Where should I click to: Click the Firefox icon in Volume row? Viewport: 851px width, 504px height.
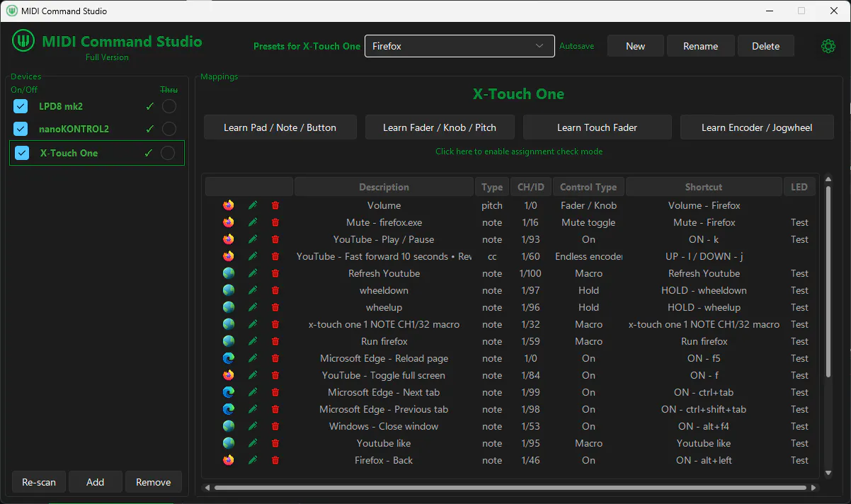[x=229, y=205]
